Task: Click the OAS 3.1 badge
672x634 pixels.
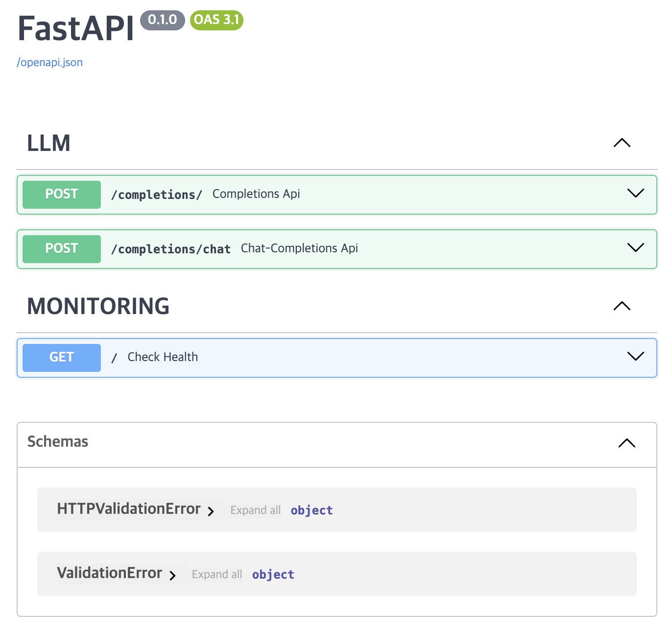Action: pyautogui.click(x=216, y=20)
